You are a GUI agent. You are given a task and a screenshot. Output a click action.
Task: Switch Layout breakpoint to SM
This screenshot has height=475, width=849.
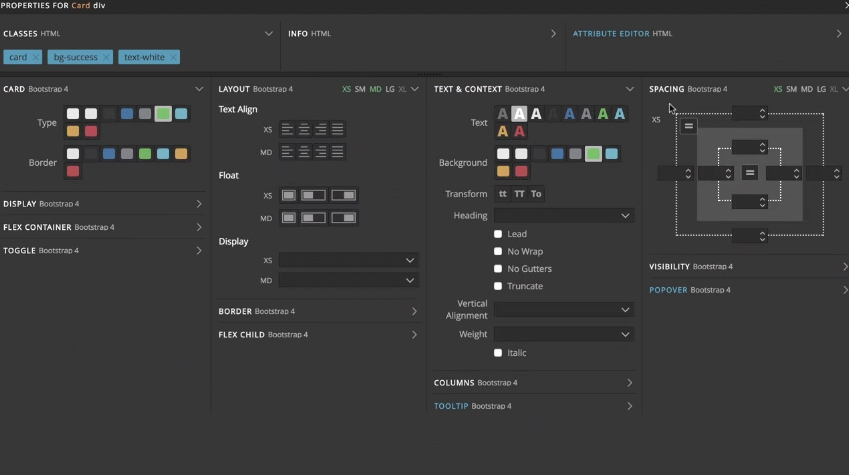click(x=361, y=89)
